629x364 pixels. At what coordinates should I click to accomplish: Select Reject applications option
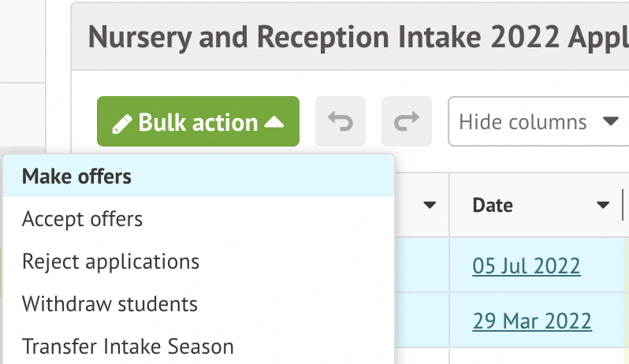[110, 261]
